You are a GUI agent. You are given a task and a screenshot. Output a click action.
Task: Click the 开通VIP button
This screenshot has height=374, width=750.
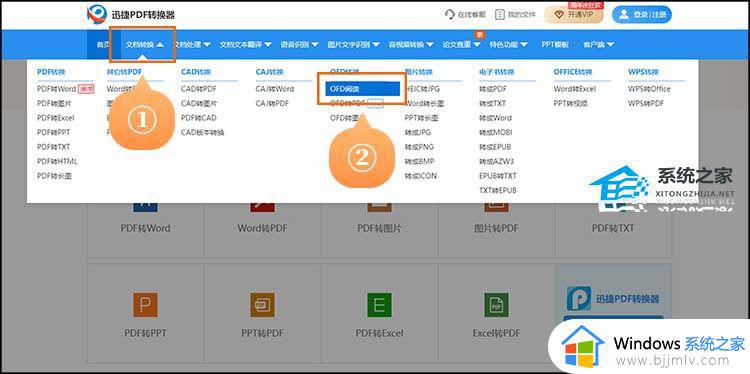[x=574, y=14]
